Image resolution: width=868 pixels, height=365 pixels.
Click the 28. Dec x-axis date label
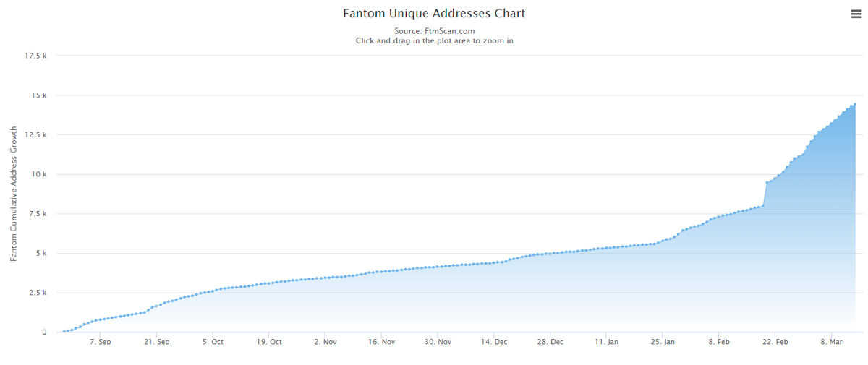(552, 342)
